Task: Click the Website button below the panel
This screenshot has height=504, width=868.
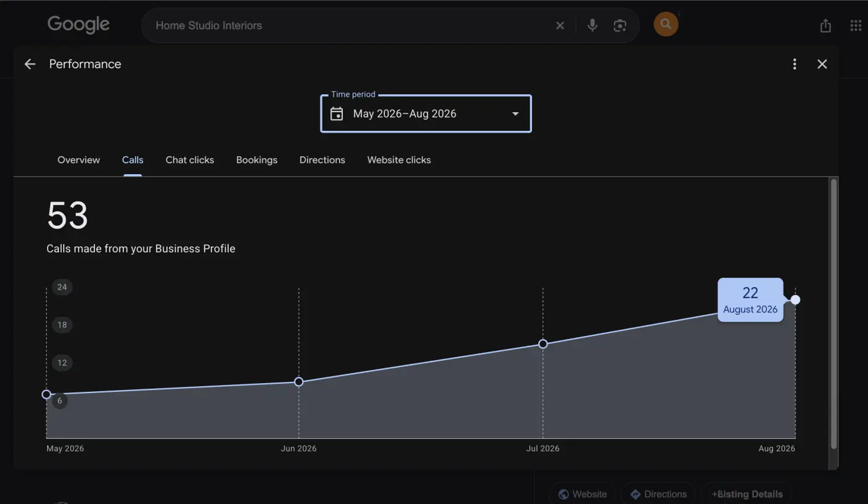Action: [582, 494]
